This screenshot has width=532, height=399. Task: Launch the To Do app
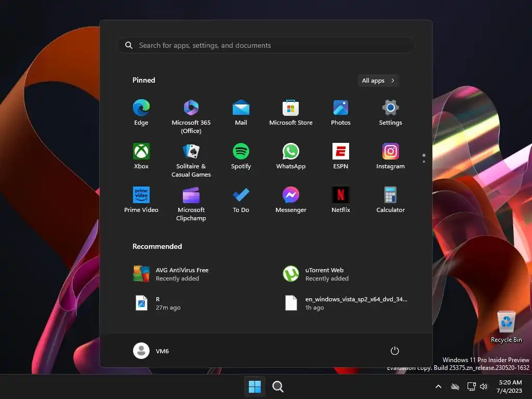[x=241, y=200]
